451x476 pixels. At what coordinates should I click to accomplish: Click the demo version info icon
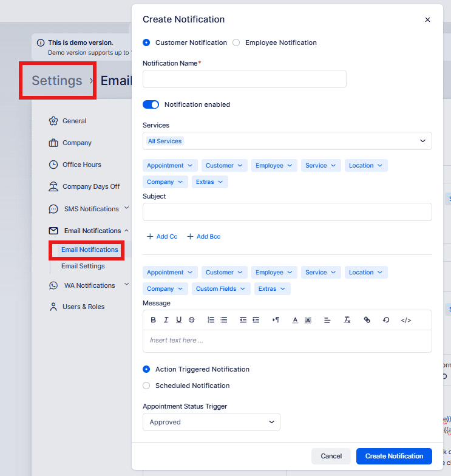(41, 42)
